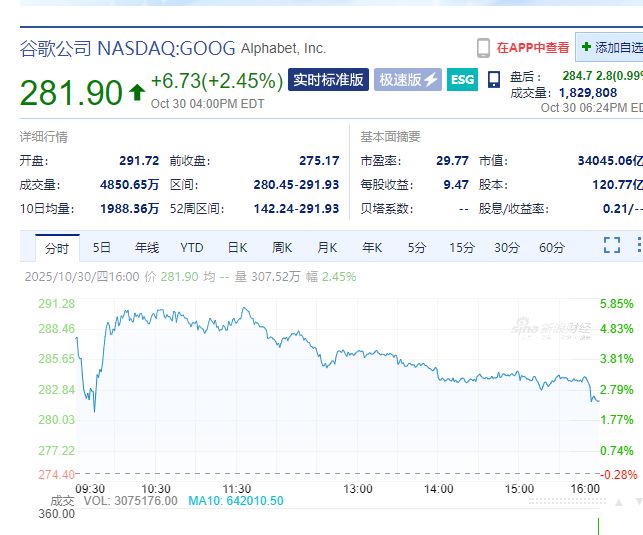643x535 pixels.
Task: Select the YTD chart tab
Action: [192, 247]
